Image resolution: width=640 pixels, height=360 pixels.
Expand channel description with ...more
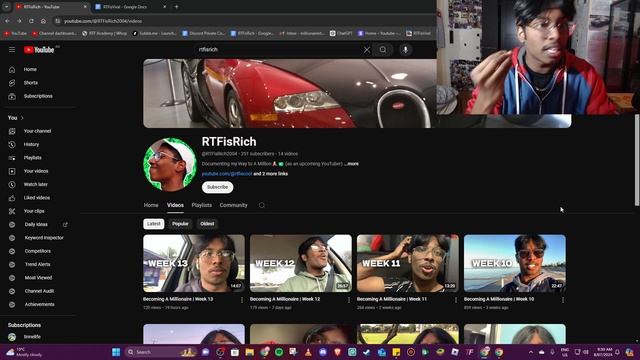(351, 164)
